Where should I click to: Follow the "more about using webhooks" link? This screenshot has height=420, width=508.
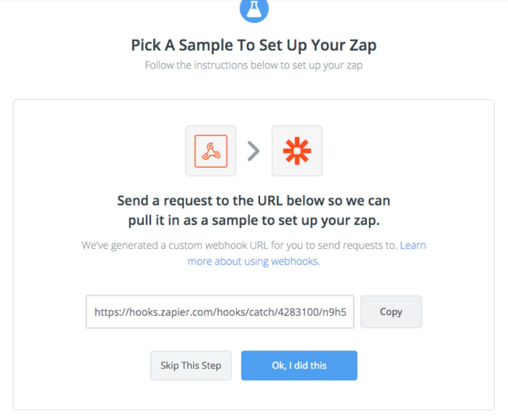pyautogui.click(x=254, y=261)
